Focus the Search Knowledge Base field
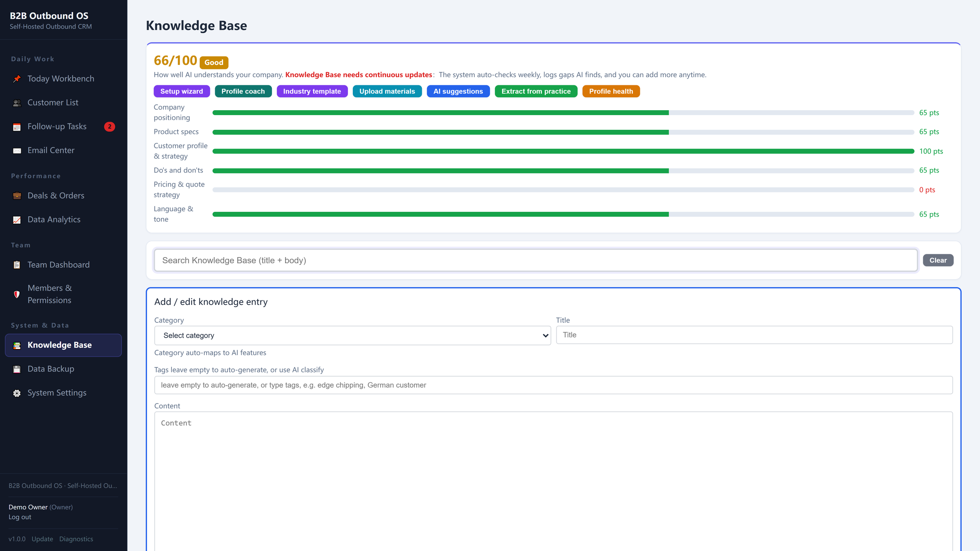This screenshot has width=980, height=551. tap(536, 260)
